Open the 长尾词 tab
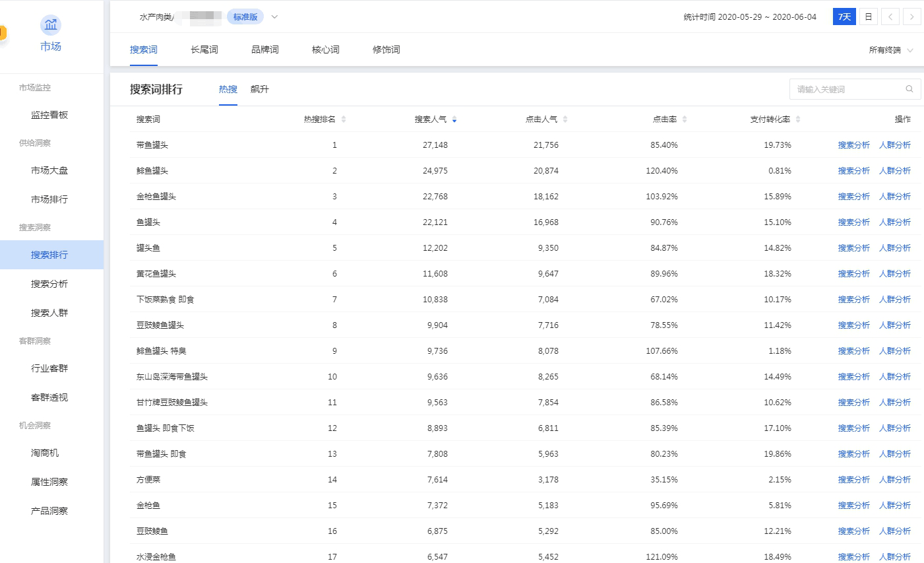The image size is (924, 563). (x=204, y=50)
